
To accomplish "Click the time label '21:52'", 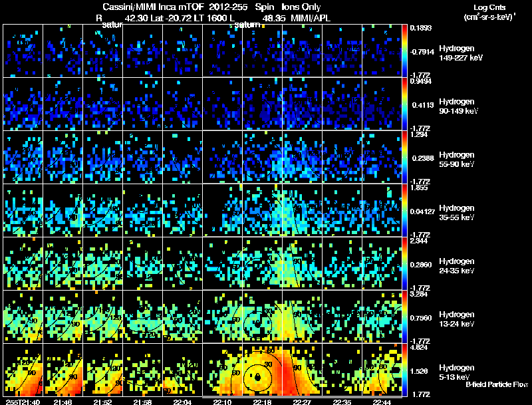I will click(103, 402).
